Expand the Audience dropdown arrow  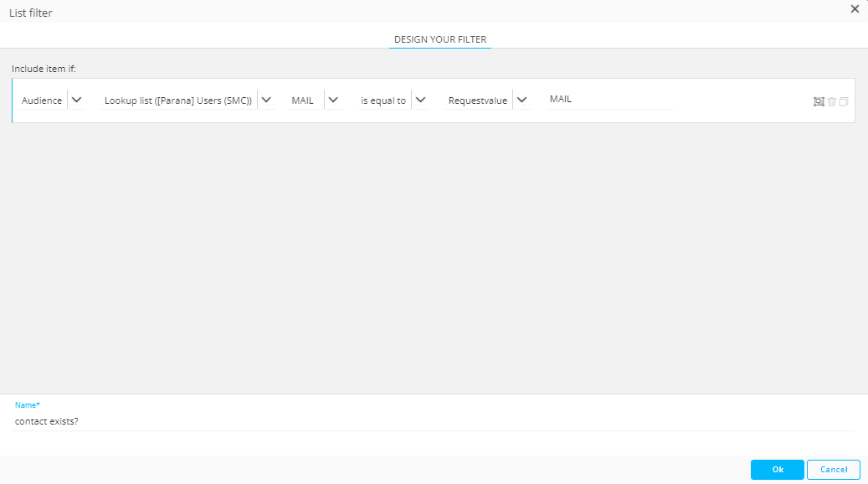click(x=77, y=100)
